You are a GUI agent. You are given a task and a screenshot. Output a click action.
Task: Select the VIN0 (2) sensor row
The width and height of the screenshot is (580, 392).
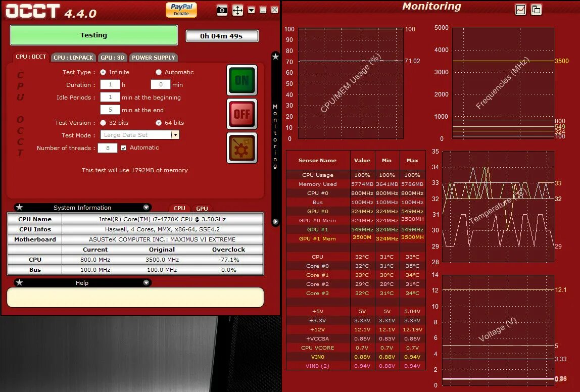tap(356, 366)
